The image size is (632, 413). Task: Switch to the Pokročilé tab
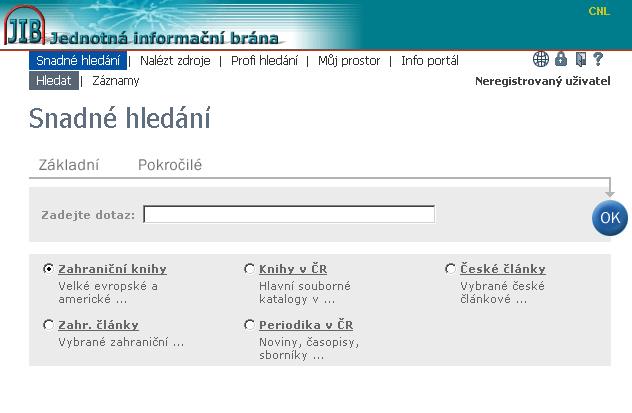[170, 165]
